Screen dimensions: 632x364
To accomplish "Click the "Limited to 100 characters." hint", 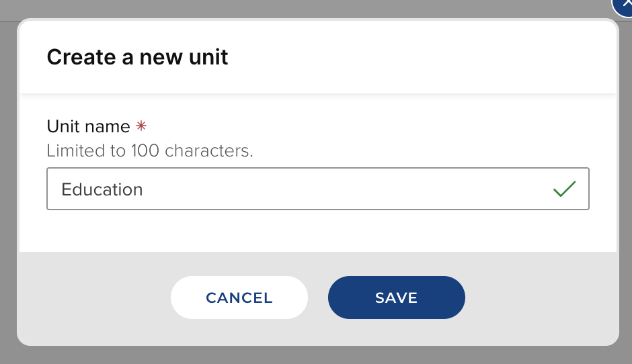I will coord(150,150).
